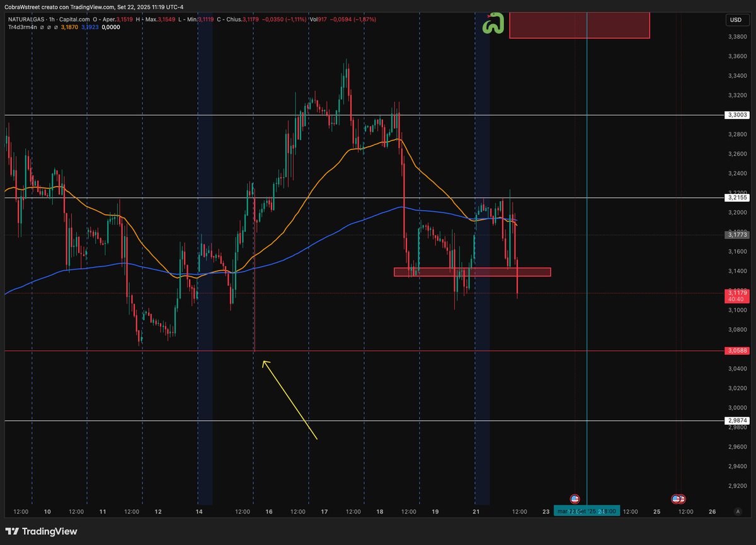Click the red 3,0588 price line label
The height and width of the screenshot is (545, 756).
(x=737, y=350)
